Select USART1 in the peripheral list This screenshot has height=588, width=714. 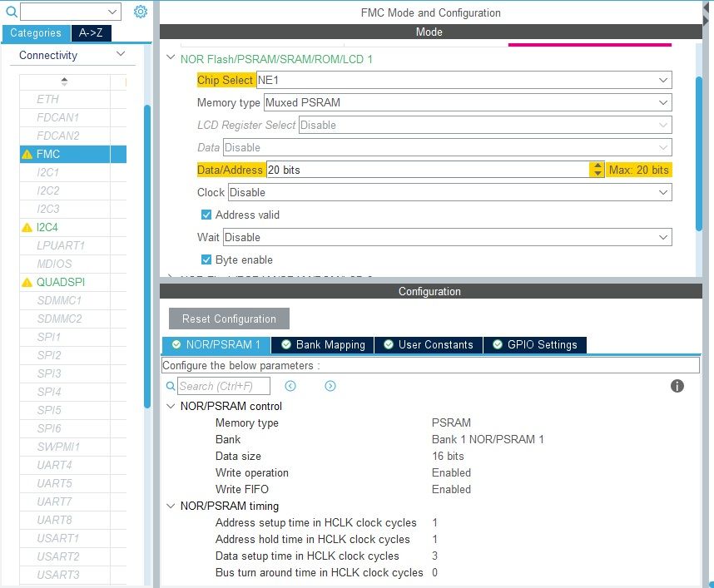pyautogui.click(x=73, y=538)
